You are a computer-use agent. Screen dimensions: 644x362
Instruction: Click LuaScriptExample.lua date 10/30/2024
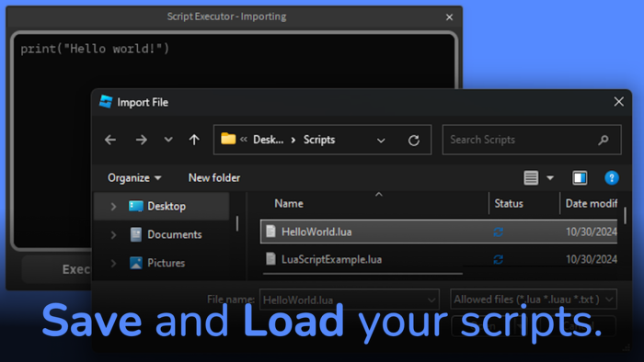click(x=592, y=259)
